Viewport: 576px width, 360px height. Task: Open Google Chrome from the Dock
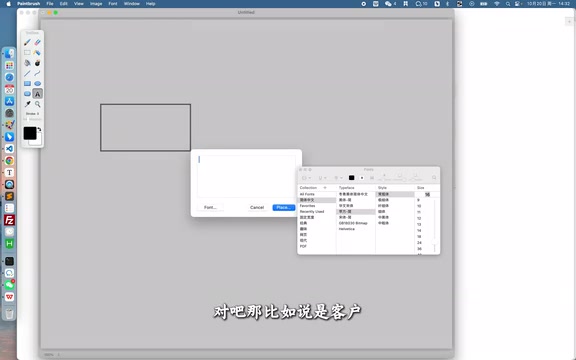pyautogui.click(x=10, y=161)
